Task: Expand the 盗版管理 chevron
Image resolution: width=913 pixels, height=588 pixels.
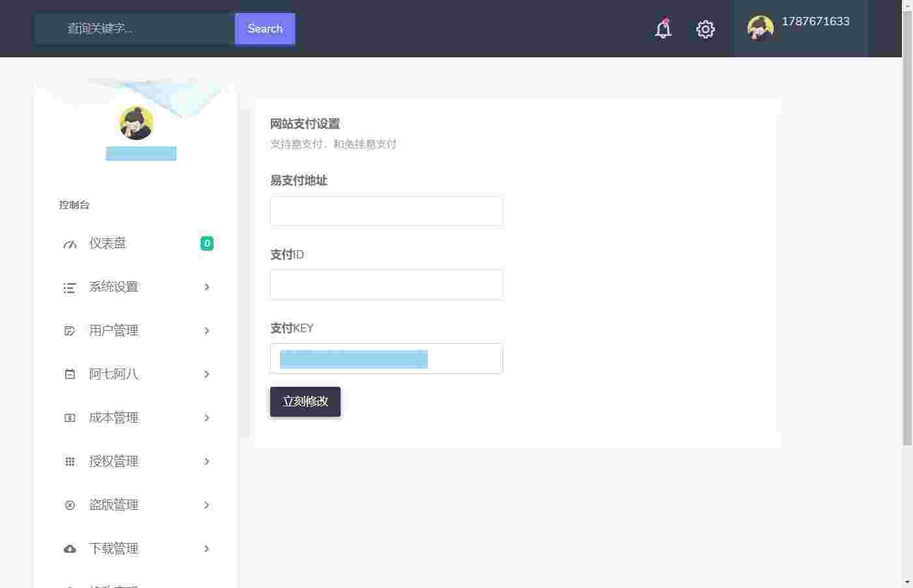Action: coord(206,505)
